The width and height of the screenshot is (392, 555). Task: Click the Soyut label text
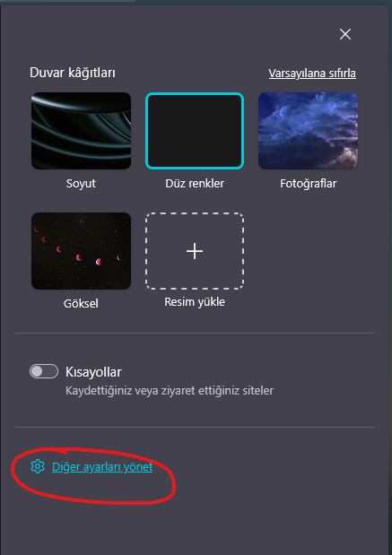(x=81, y=183)
